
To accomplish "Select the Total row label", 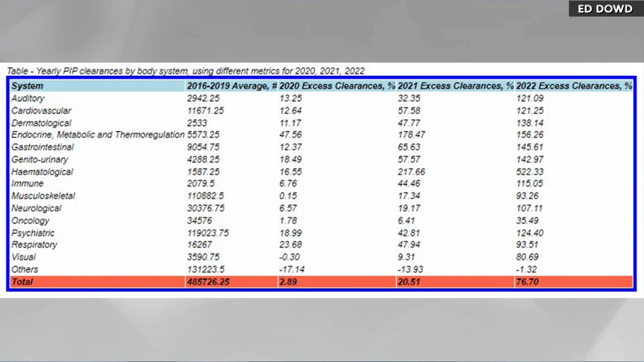I will (22, 282).
